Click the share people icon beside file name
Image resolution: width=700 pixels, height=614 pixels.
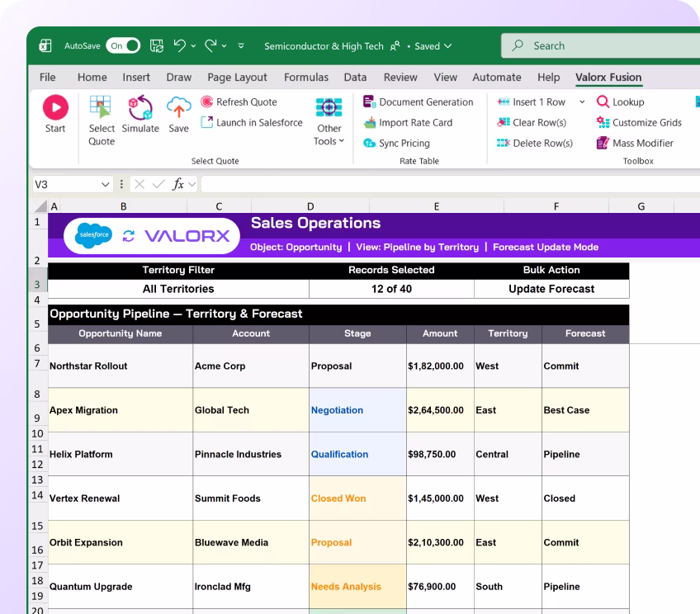point(395,46)
